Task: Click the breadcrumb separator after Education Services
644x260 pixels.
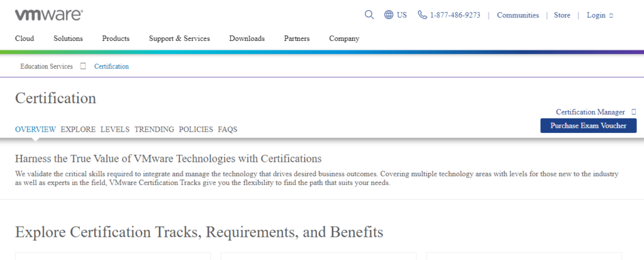Action: [x=83, y=66]
